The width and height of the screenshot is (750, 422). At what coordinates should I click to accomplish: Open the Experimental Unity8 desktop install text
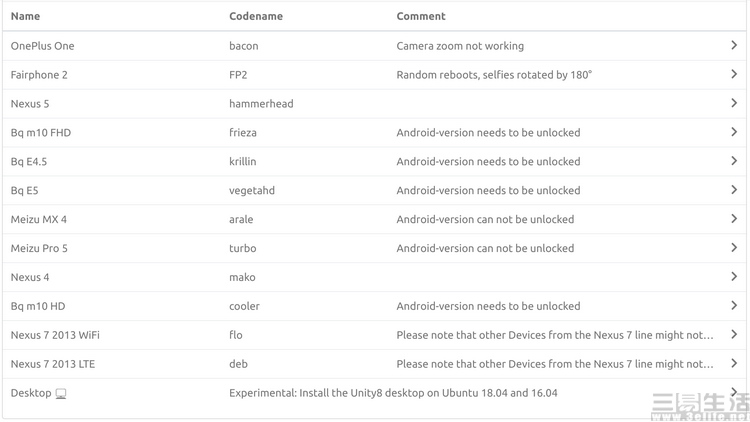(x=393, y=393)
